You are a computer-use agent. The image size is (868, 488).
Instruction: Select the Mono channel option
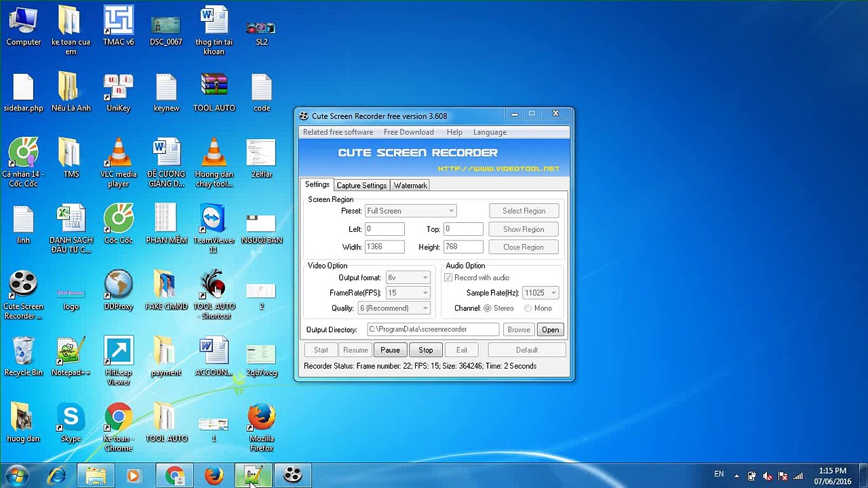(x=528, y=308)
